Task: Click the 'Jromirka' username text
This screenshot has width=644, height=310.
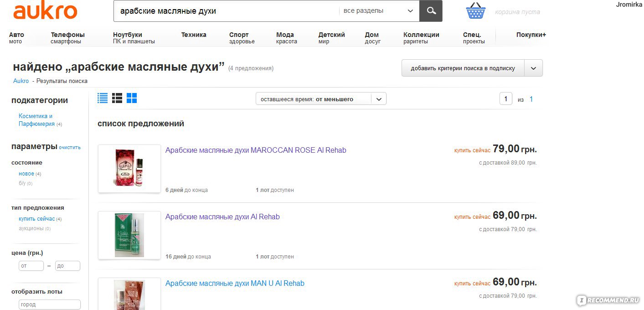Action: click(x=629, y=4)
